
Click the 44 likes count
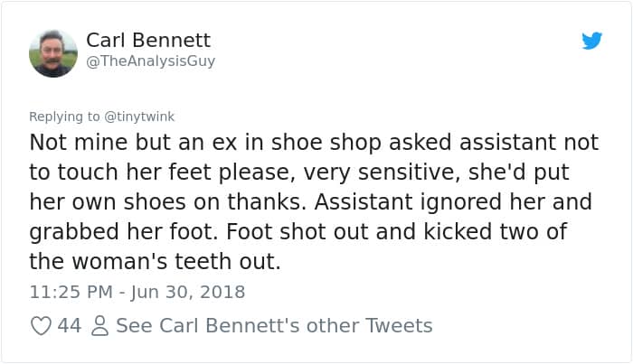click(70, 325)
